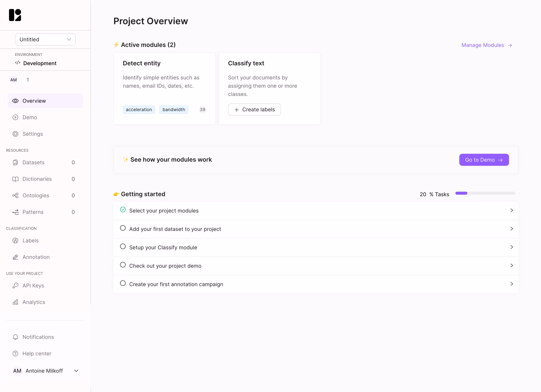This screenshot has width=541, height=392.
Task: Expand the Antoine Milkoff account menu
Action: [x=76, y=371]
